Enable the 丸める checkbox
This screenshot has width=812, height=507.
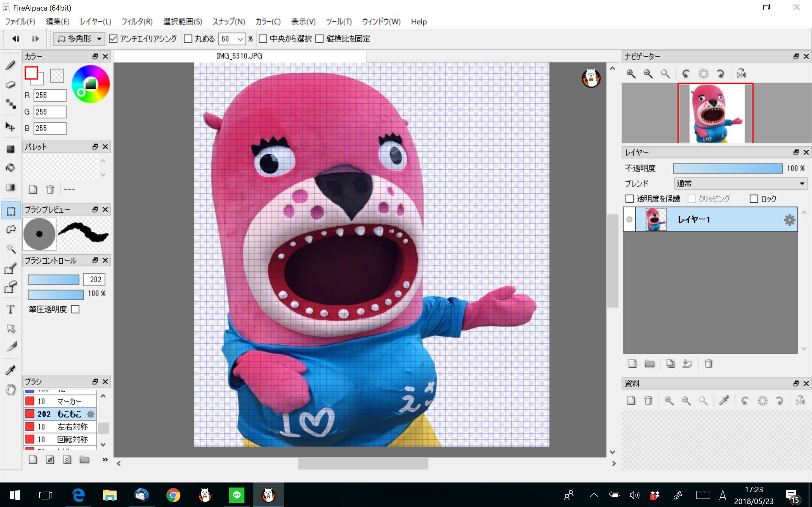(x=188, y=39)
